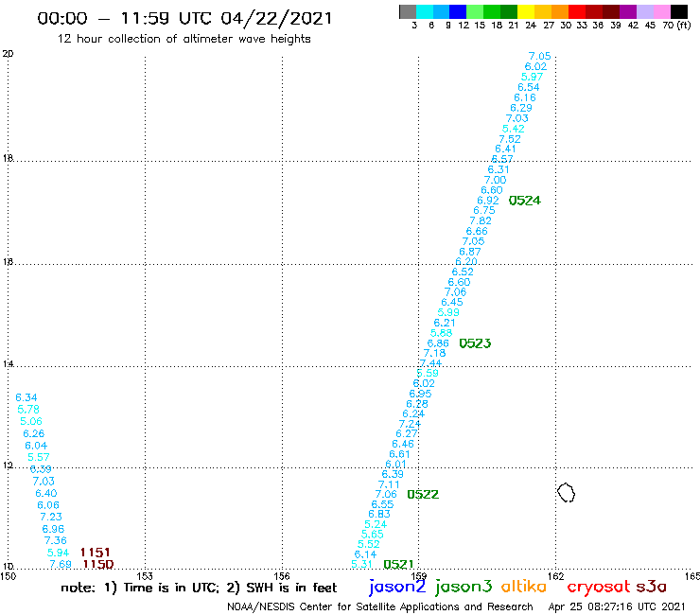Select the 1150 dark red time label
Screen dimensions: 700x615
click(x=98, y=565)
